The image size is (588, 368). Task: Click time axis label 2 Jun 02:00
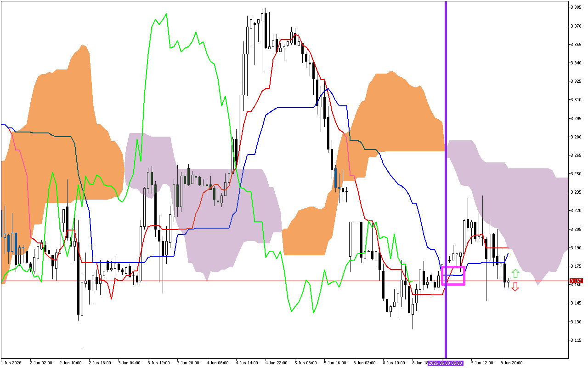coord(41,363)
